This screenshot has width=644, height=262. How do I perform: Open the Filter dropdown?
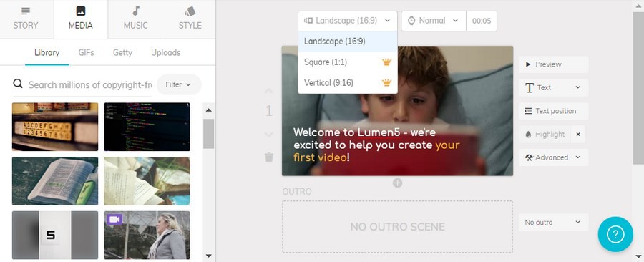tap(179, 84)
